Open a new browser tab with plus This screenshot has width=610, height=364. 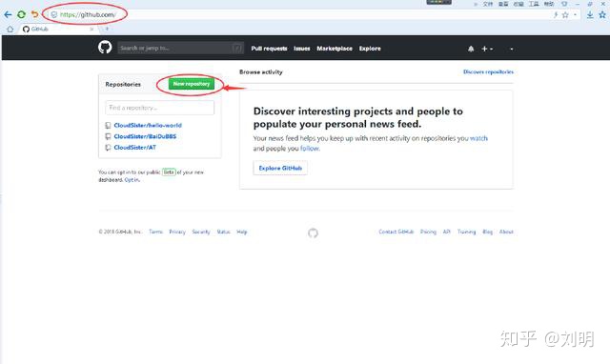pos(107,29)
